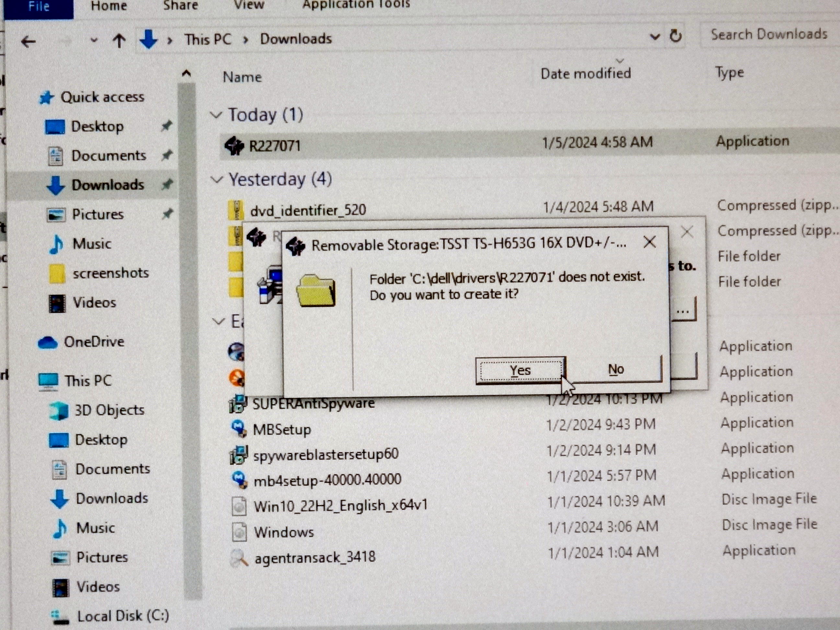The image size is (840, 630).
Task: Click the OneDrive cloud icon
Action: (48, 343)
